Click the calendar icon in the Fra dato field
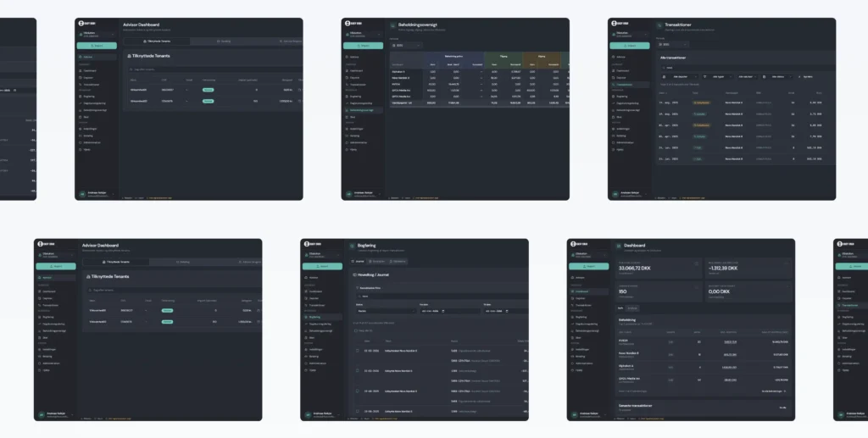Screen dimensions: 868x438 [x=443, y=312]
